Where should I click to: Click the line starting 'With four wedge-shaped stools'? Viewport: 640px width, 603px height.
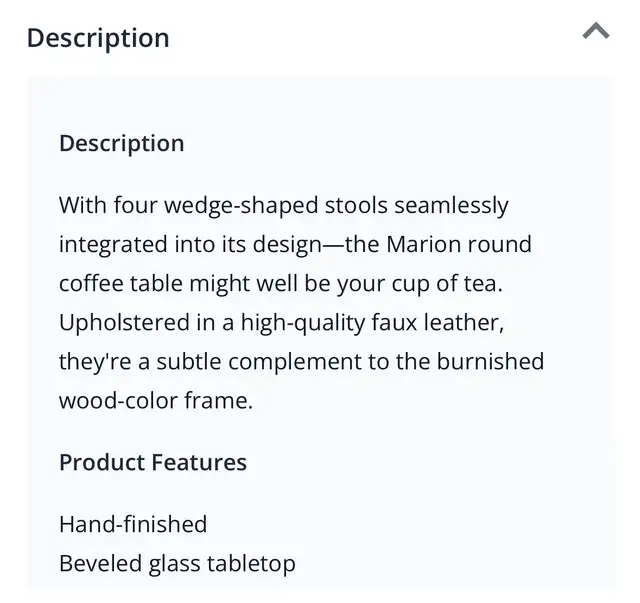(284, 205)
